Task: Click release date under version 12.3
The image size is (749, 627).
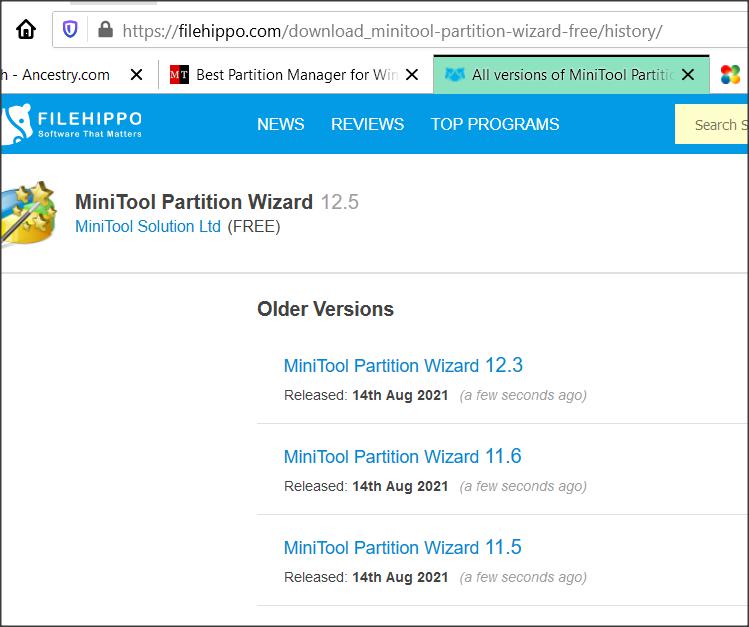Action: tap(400, 395)
